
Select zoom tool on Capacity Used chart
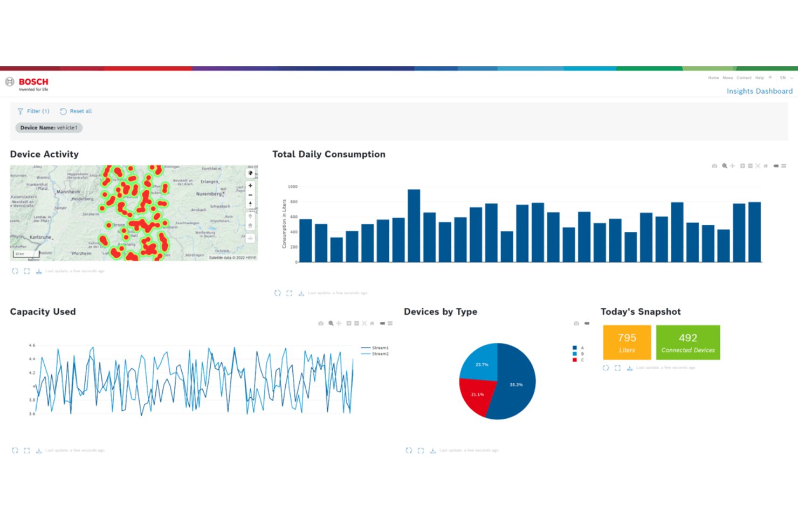point(331,323)
